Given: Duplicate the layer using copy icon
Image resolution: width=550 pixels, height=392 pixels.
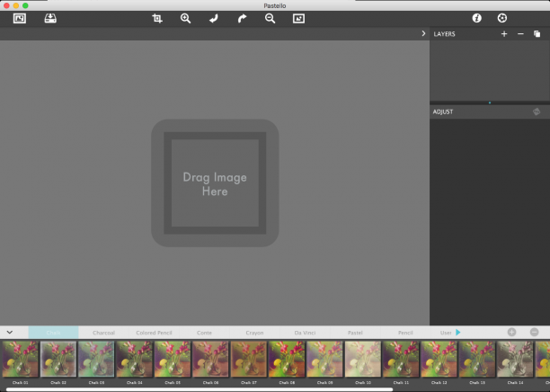Looking at the screenshot, I should click(x=537, y=33).
